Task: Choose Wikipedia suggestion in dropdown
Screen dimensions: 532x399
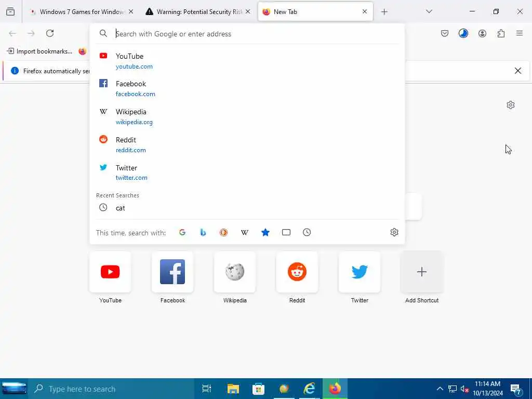Action: pos(247,117)
